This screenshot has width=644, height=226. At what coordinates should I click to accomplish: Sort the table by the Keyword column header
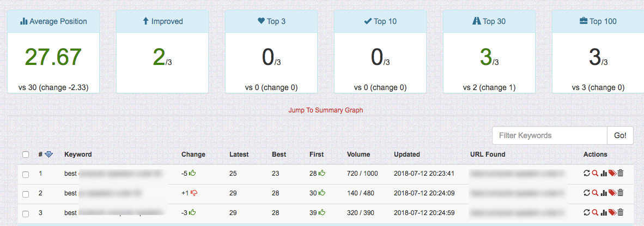coord(78,154)
